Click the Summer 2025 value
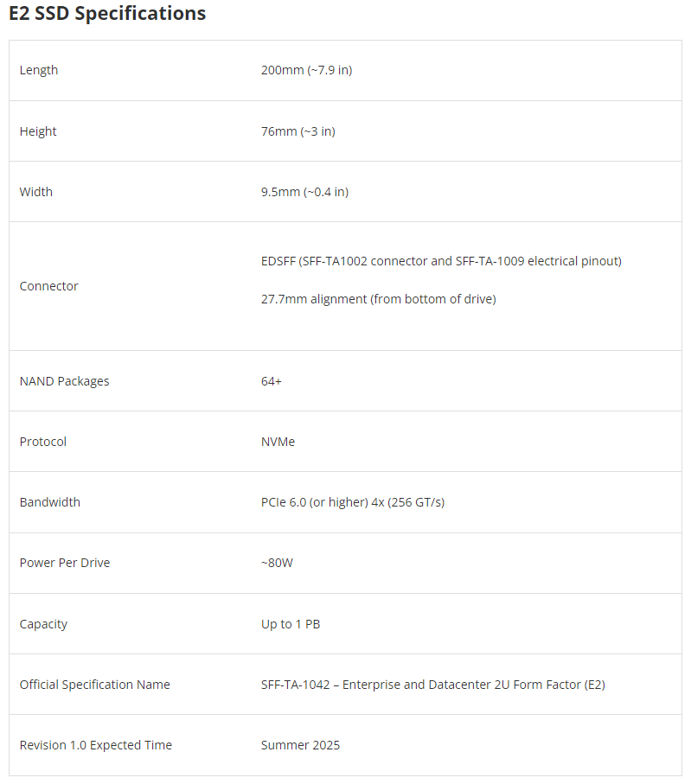The width and height of the screenshot is (691, 784). click(300, 745)
